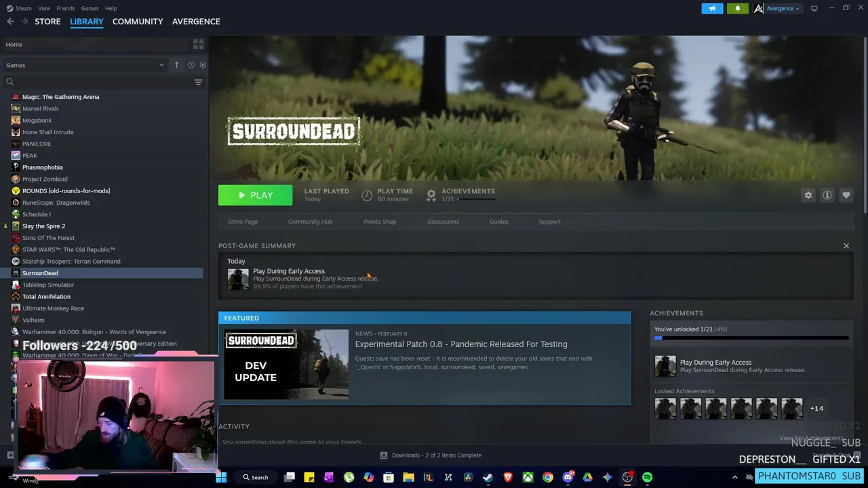Open Steam from the Windows taskbar
The height and width of the screenshot is (488, 868).
488,477
